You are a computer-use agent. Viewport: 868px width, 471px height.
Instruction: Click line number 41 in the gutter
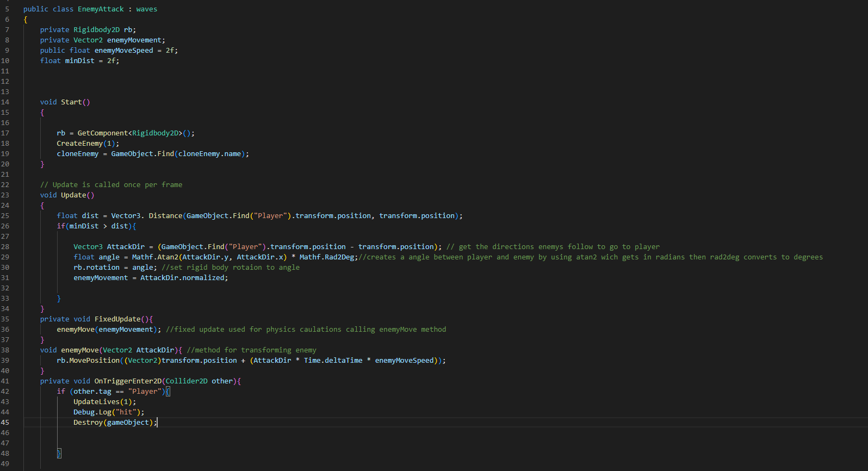tap(5, 381)
